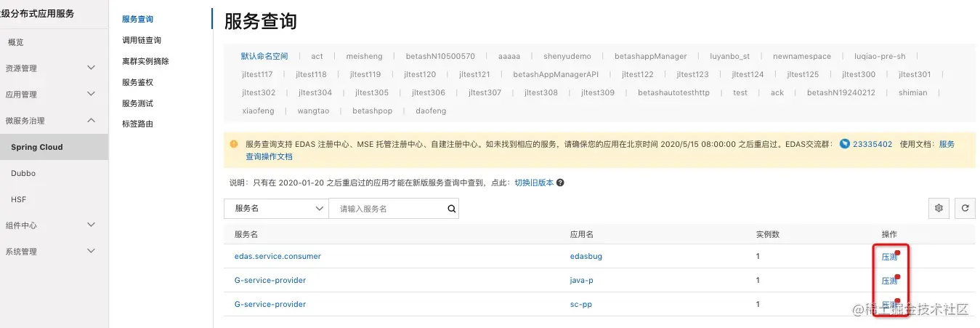
Task: Select the ack namespace
Action: 777,92
